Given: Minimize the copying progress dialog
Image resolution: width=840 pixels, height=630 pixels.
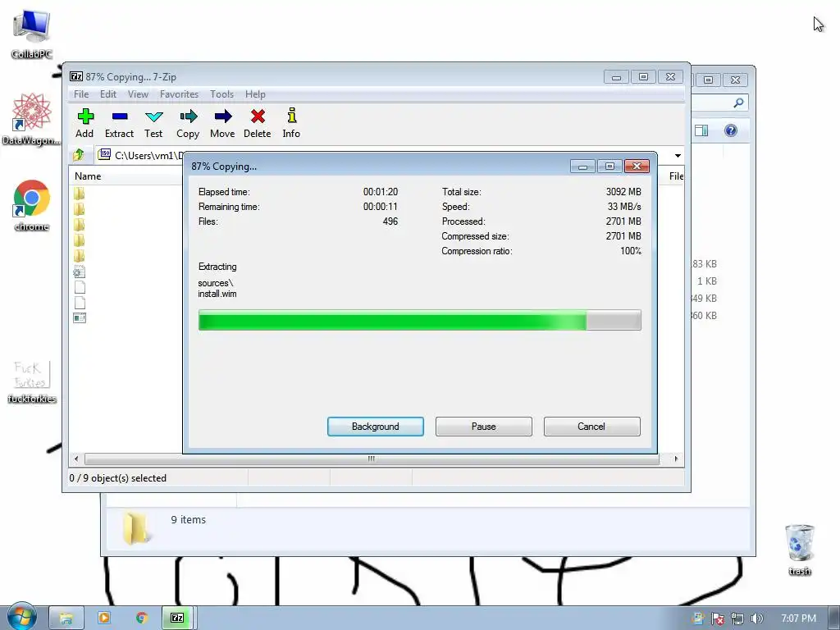Looking at the screenshot, I should (583, 166).
